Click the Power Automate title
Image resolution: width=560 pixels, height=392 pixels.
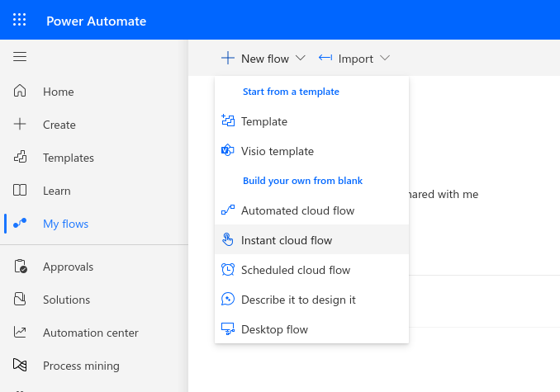pyautogui.click(x=96, y=21)
